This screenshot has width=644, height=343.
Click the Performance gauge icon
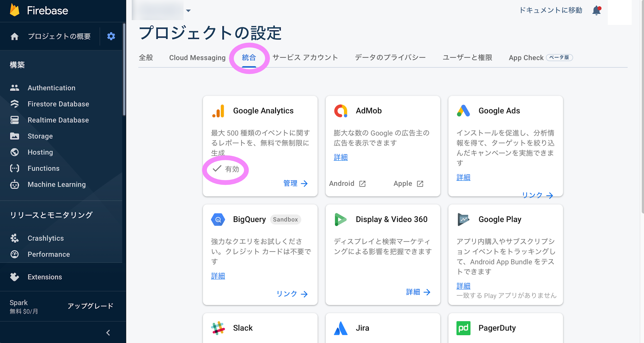pos(14,254)
